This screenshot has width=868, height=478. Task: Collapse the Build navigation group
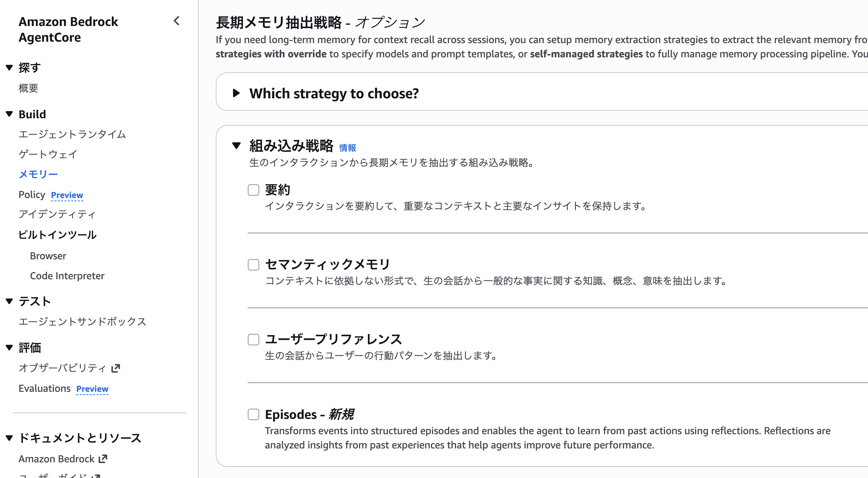(x=10, y=114)
